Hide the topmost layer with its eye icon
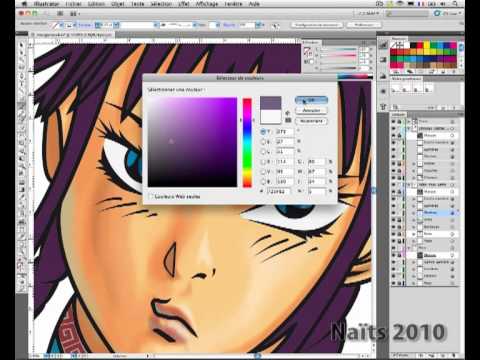This screenshot has width=480, height=360. [394, 121]
